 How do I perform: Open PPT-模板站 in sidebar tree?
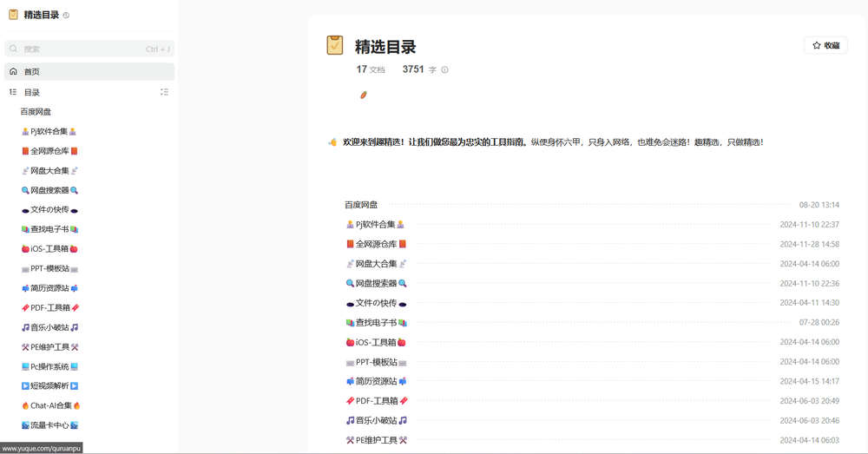(49, 268)
